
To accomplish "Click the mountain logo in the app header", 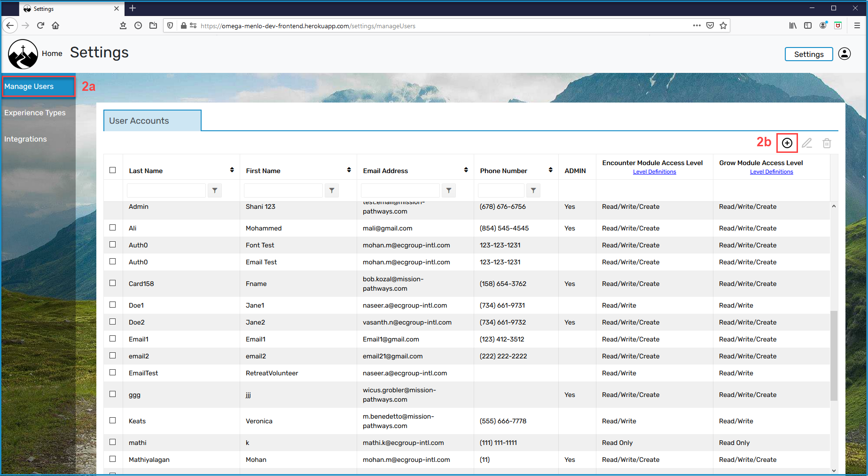I will pos(23,54).
